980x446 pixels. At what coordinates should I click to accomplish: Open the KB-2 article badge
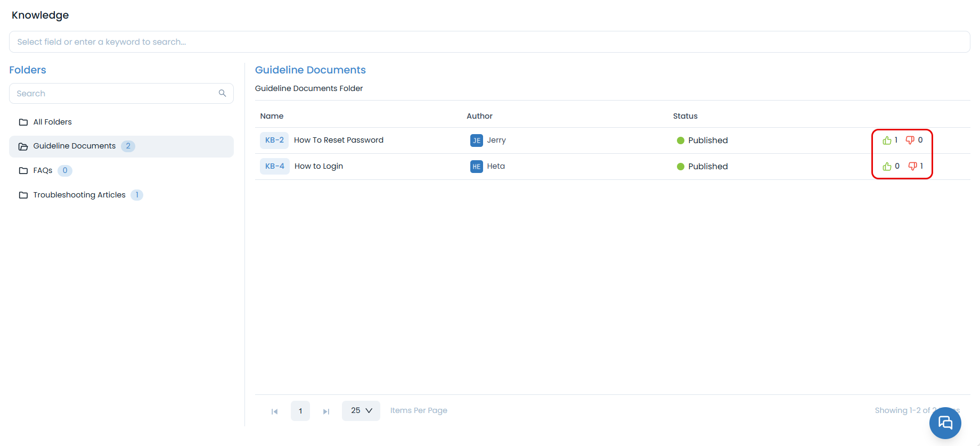(x=274, y=141)
